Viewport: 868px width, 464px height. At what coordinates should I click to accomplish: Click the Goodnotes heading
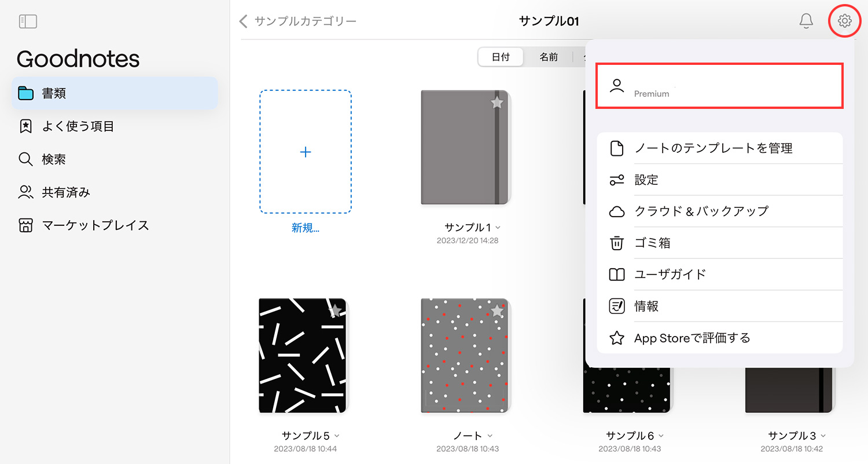78,59
